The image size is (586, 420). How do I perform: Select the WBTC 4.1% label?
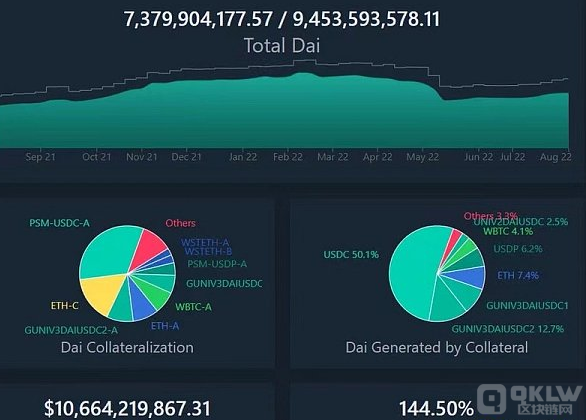tap(508, 231)
